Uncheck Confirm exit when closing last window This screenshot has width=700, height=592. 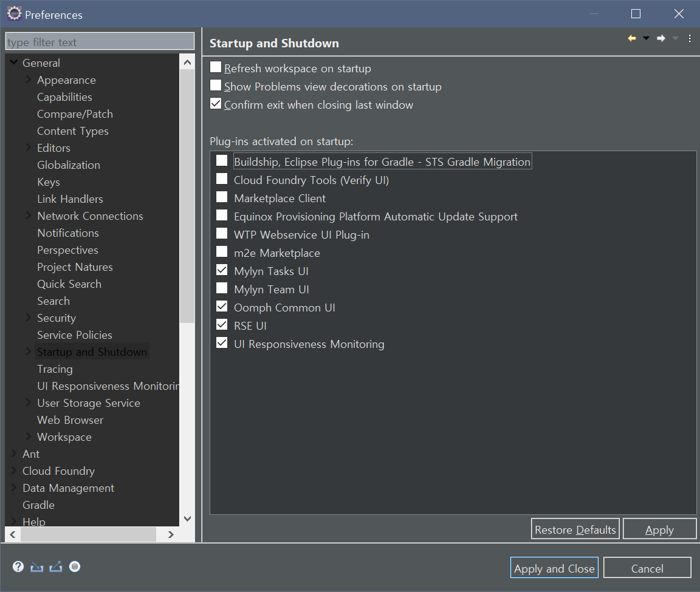[216, 104]
